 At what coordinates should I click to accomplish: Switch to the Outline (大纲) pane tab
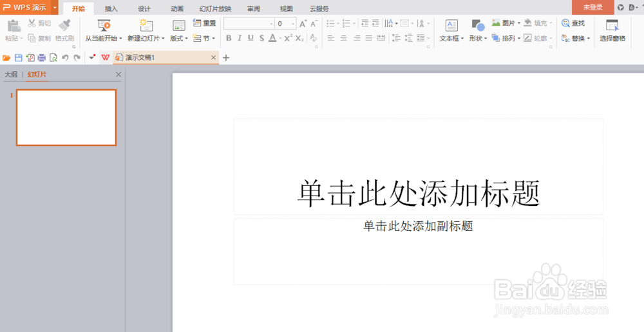pyautogui.click(x=11, y=74)
